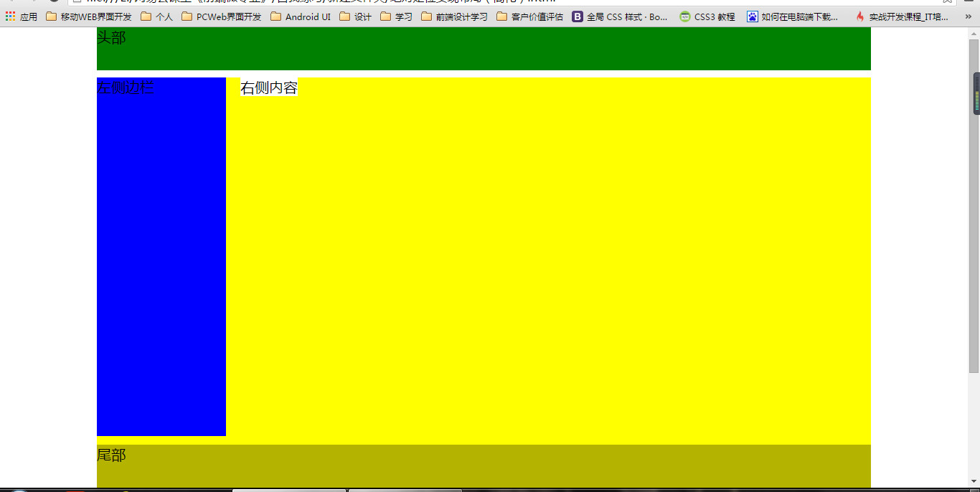Open the 移动WEB界面开发 bookmark folder
The height and width of the screenshot is (492, 980).
click(x=89, y=16)
